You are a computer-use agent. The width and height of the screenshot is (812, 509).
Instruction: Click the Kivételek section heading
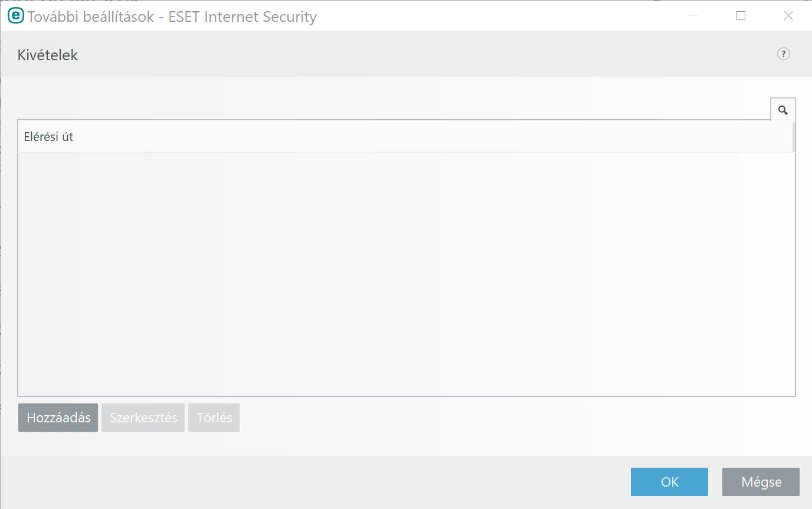pos(48,55)
